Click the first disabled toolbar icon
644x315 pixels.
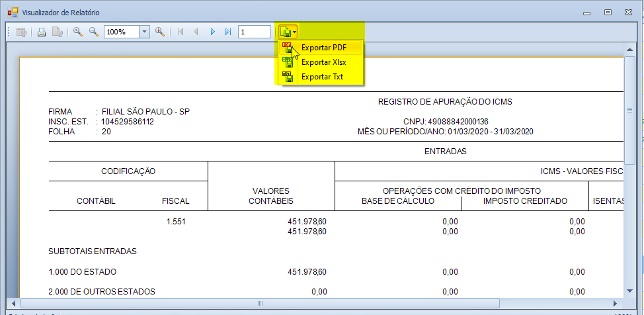(x=21, y=32)
